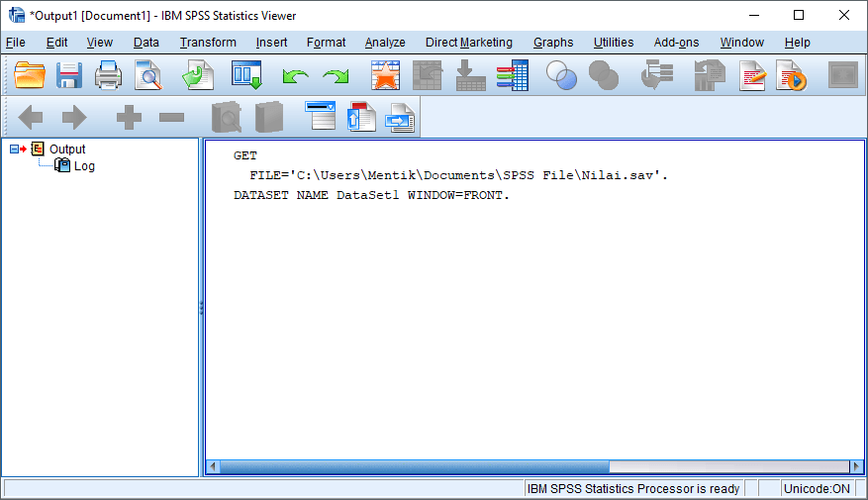
Task: Open the Transform menu
Action: tap(208, 43)
